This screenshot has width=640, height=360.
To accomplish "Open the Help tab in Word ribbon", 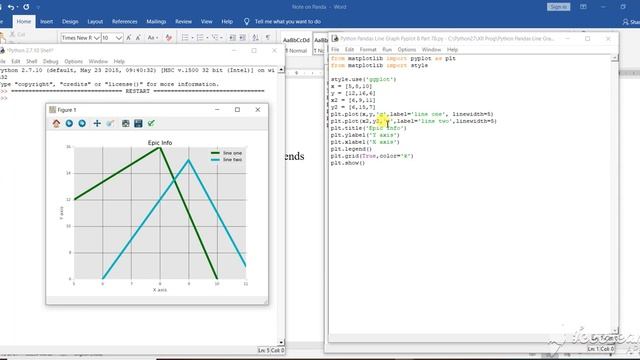I will (227, 22).
